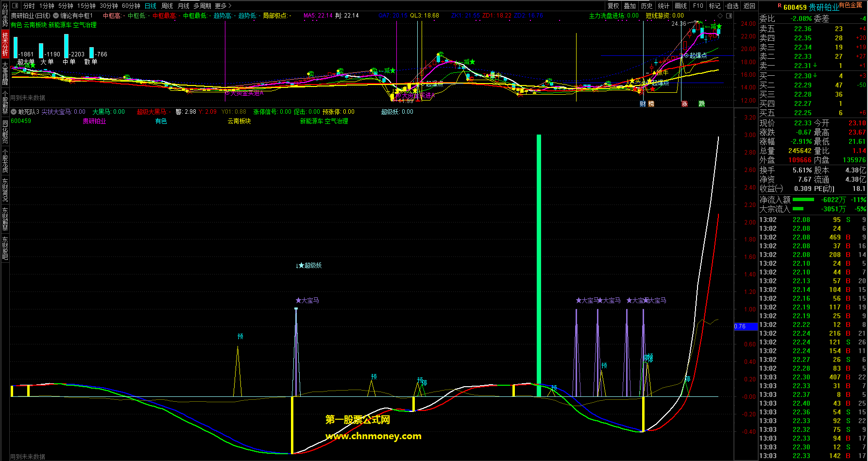Click the stock code 600459 in quote panel
This screenshot has height=461, width=868.
pyautogui.click(x=795, y=7)
